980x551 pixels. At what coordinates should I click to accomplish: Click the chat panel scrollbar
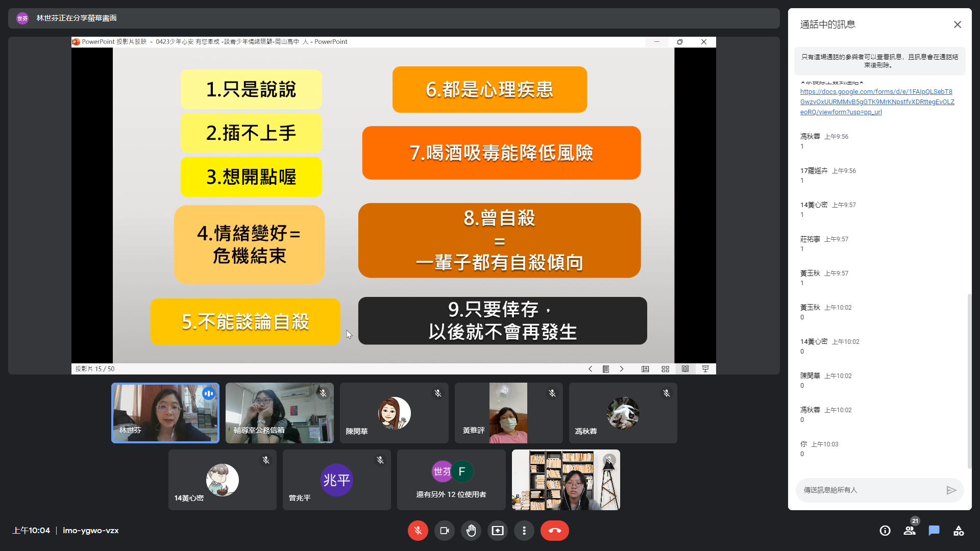(x=969, y=381)
